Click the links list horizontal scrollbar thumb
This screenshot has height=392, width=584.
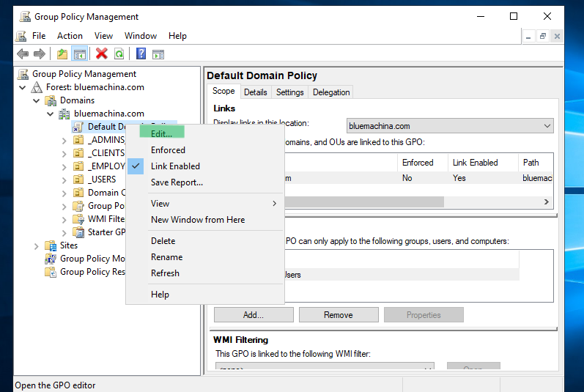[364, 201]
